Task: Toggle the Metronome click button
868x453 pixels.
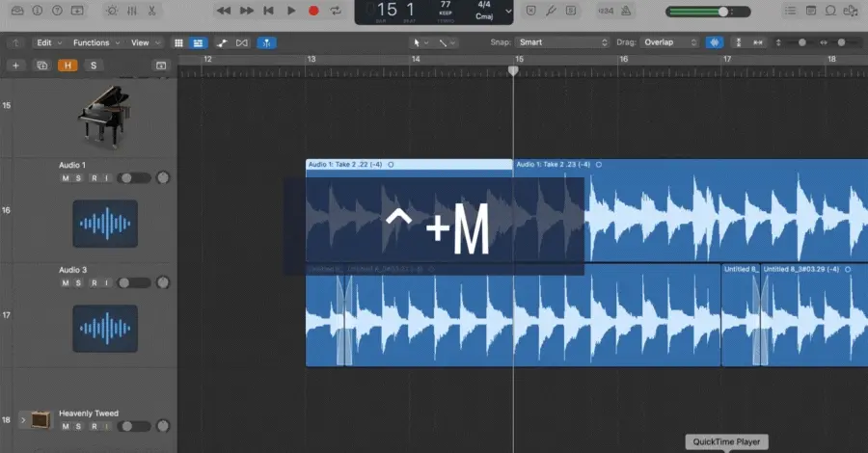Action: [626, 11]
